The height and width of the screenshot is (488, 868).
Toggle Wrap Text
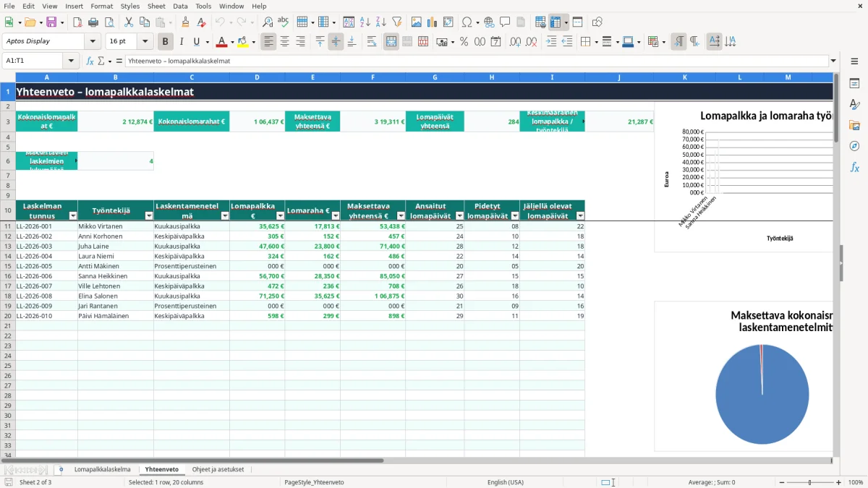(x=371, y=42)
